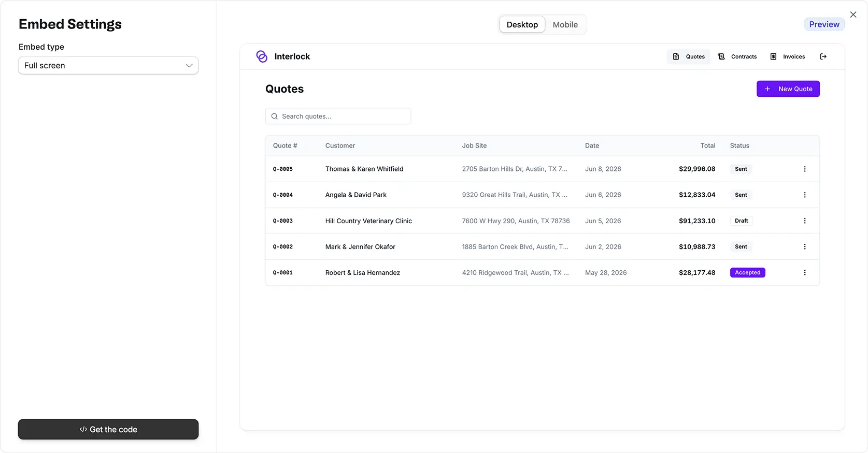
Task: Open row menu for quote Q-0003
Action: pos(805,221)
